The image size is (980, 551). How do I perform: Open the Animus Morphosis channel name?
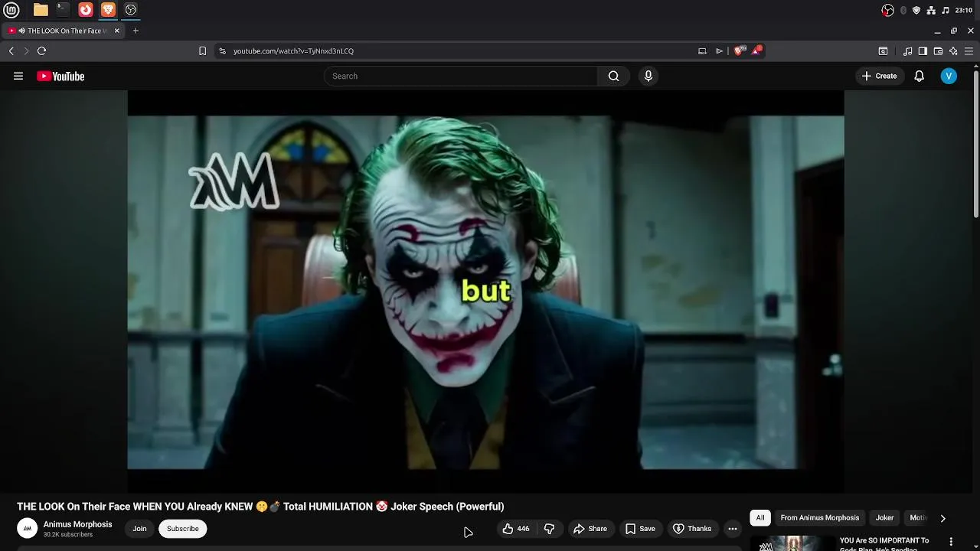tap(77, 524)
